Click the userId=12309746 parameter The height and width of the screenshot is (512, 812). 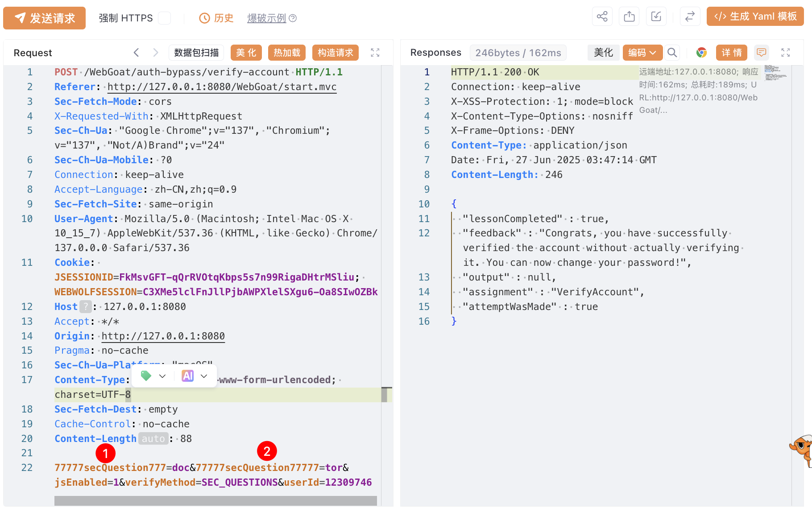coord(328,483)
